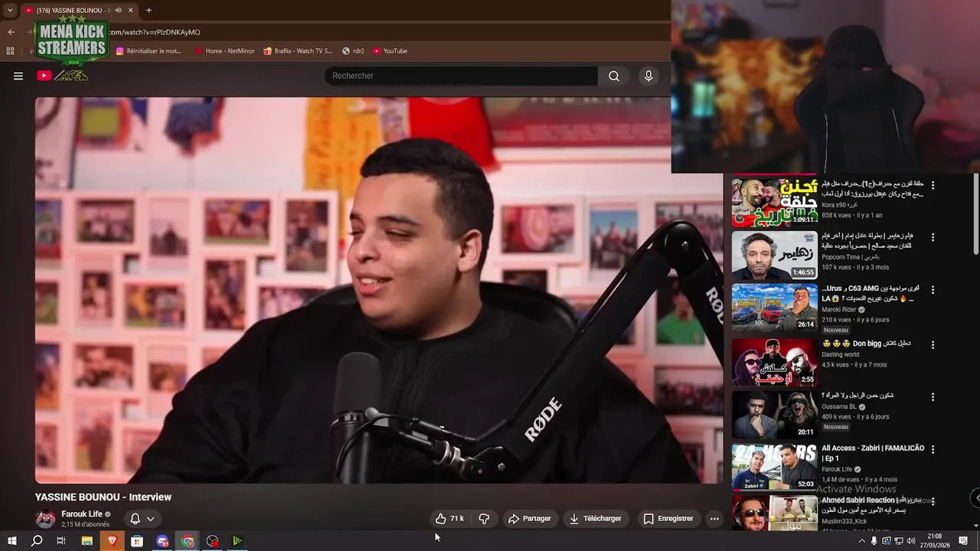The image size is (980, 551).
Task: Share the video using Partager
Action: (x=529, y=519)
